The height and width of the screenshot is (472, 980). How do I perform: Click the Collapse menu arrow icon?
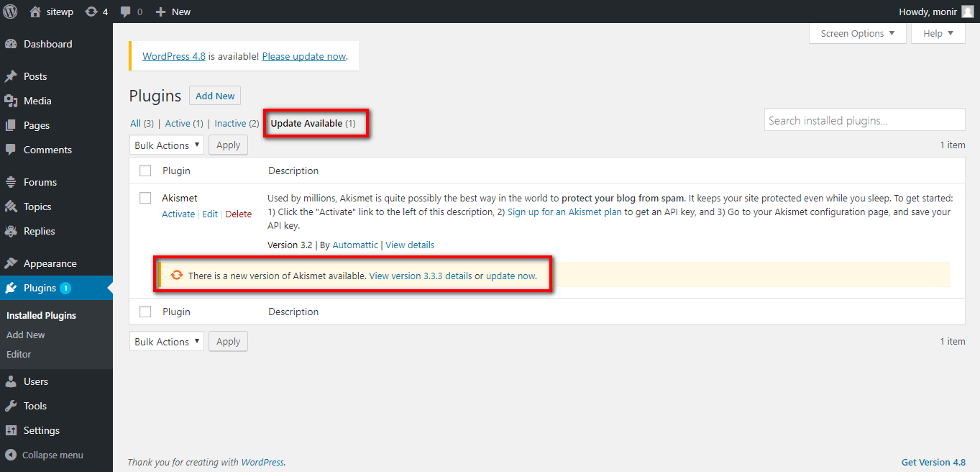pyautogui.click(x=11, y=455)
